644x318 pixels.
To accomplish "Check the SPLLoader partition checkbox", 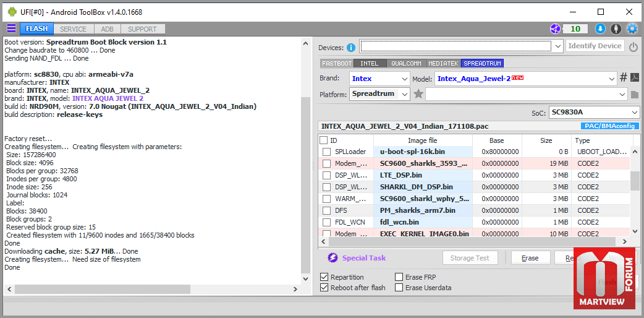I will point(326,152).
